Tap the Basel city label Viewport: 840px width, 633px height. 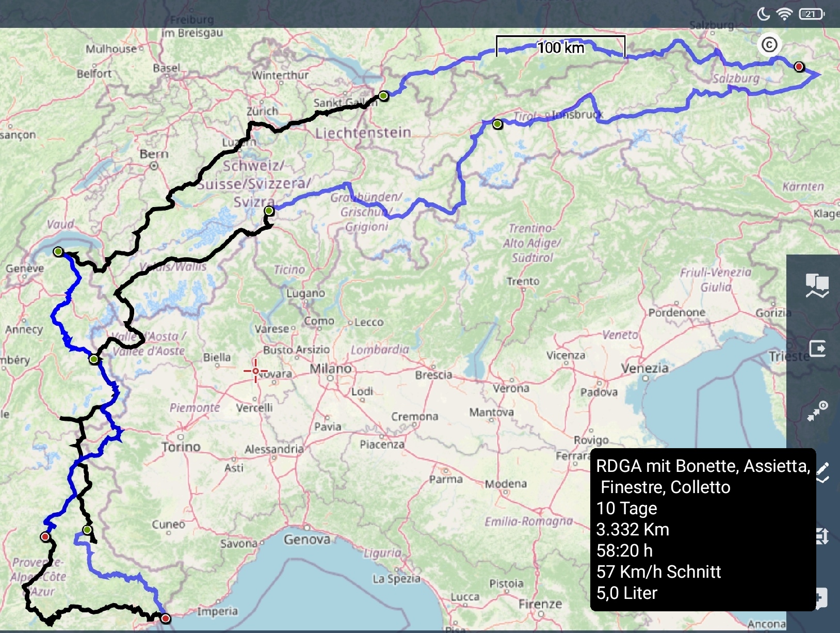click(167, 68)
